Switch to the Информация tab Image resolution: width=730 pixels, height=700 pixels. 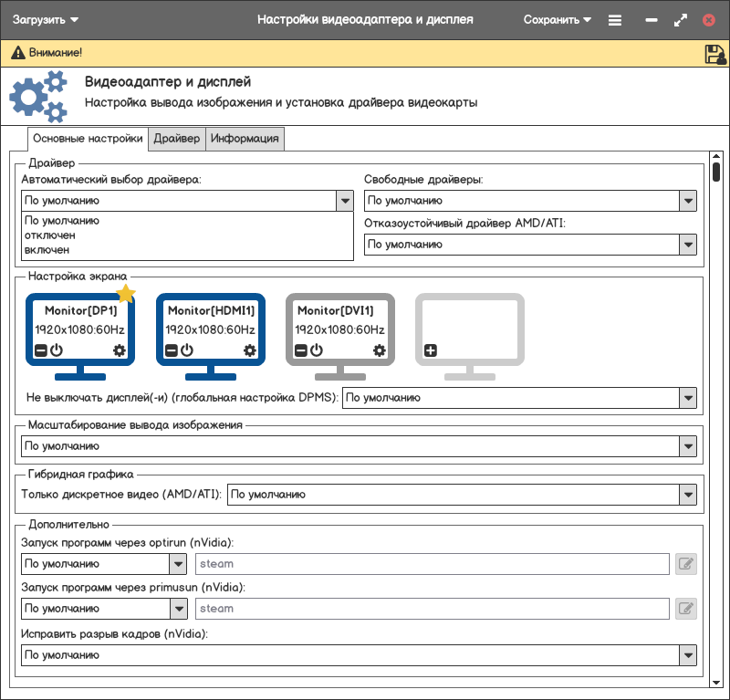(245, 139)
